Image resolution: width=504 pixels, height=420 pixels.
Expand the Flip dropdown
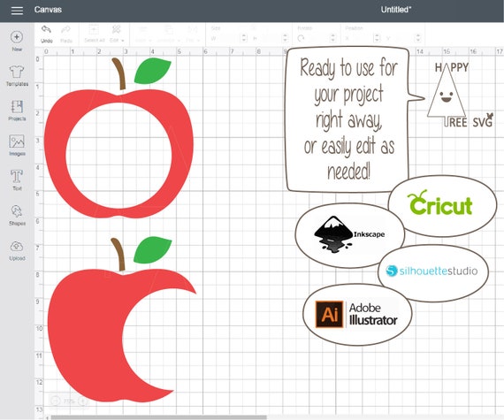coord(192,34)
